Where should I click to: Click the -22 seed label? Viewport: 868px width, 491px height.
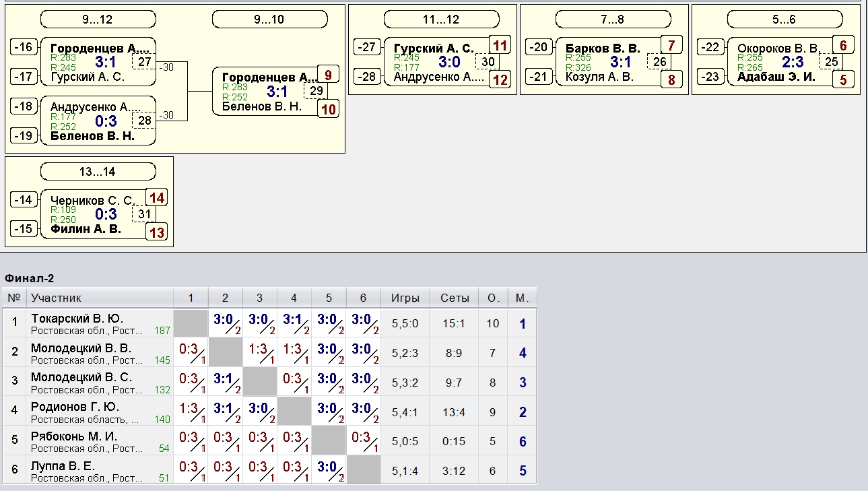(x=710, y=47)
